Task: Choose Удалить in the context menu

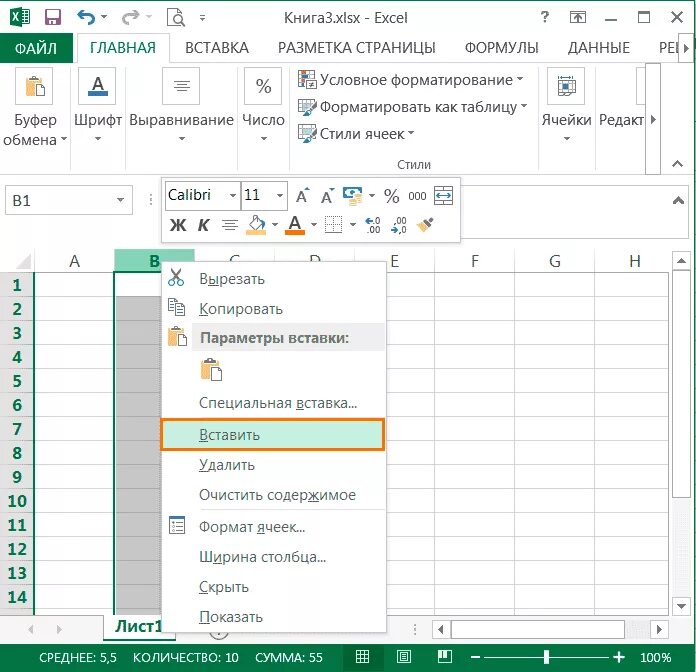Action: coord(273,465)
